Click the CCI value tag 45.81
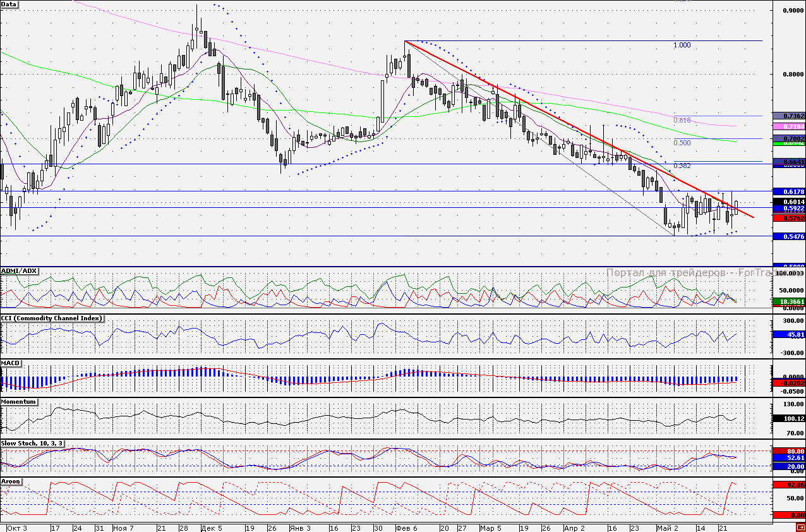 [x=788, y=334]
